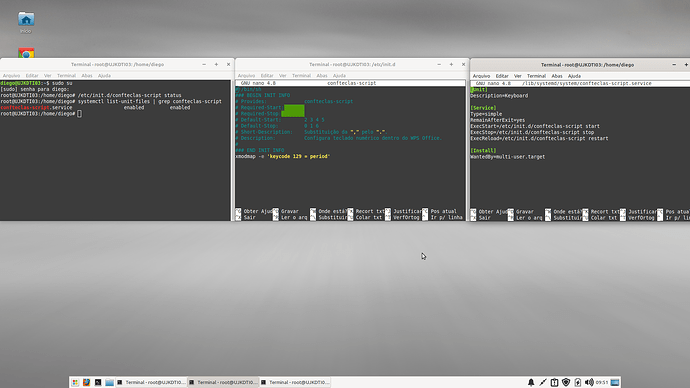This screenshot has height=388, width=690.
Task: Open the Ver menu in the middle terminal
Action: pyautogui.click(x=283, y=76)
